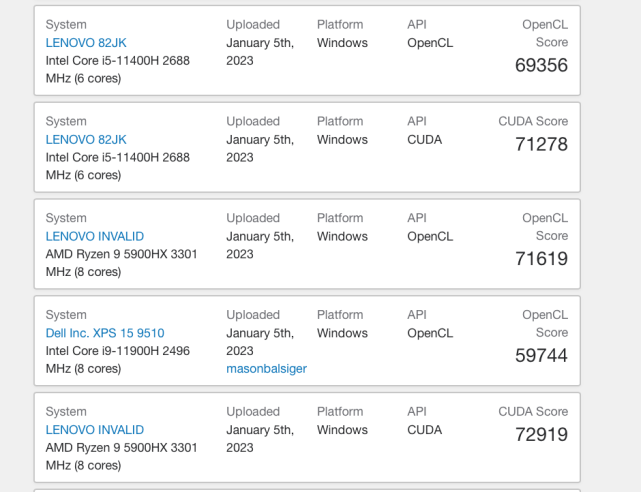Open LENOVO INVALID link with OpenCL score 71619

[95, 237]
